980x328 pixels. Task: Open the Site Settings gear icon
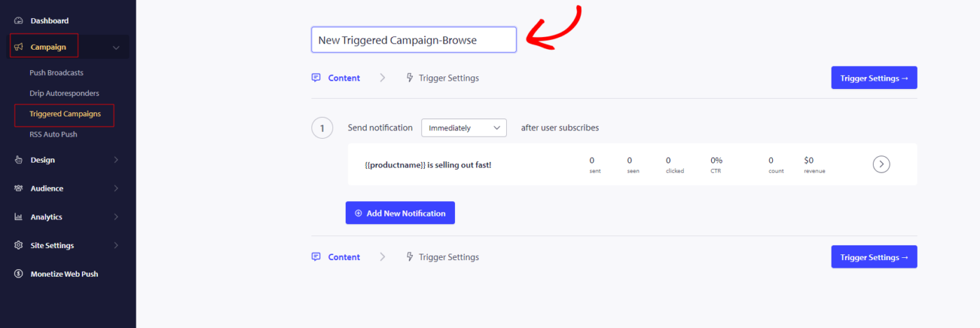(x=19, y=245)
